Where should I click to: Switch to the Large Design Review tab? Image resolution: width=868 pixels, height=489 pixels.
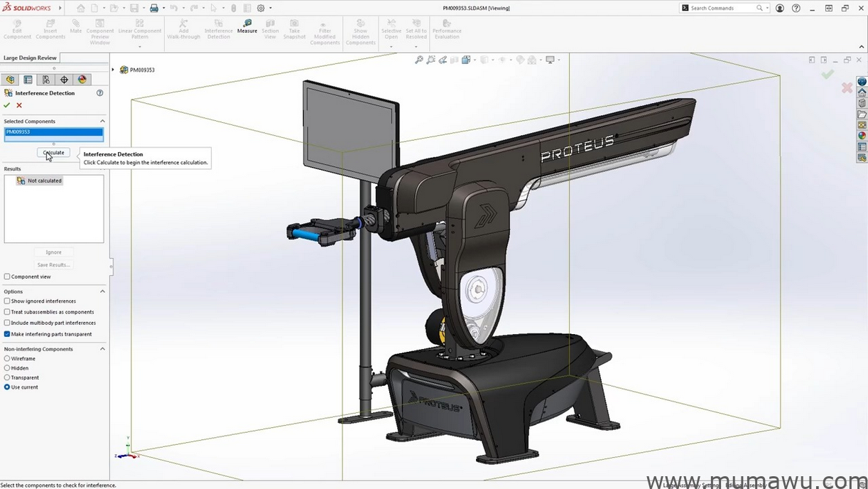click(30, 58)
